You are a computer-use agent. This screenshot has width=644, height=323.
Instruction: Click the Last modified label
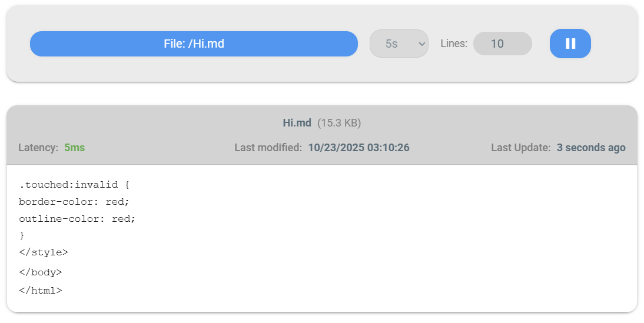click(268, 148)
